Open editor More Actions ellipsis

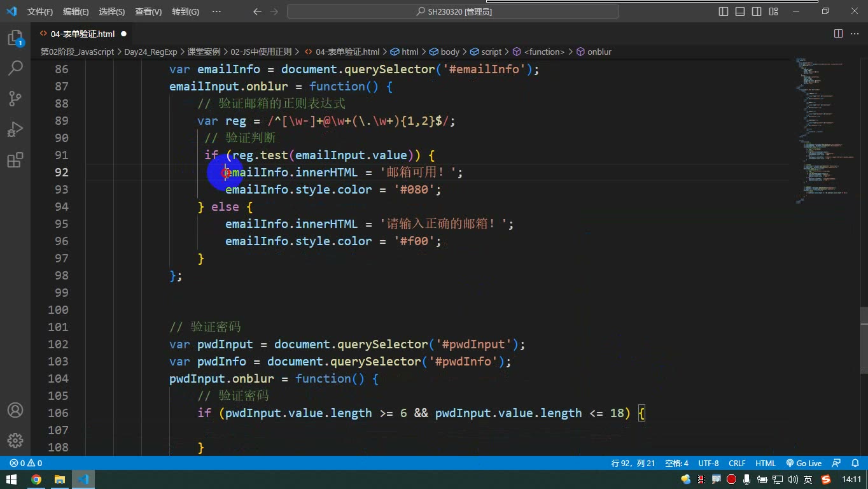pos(855,34)
